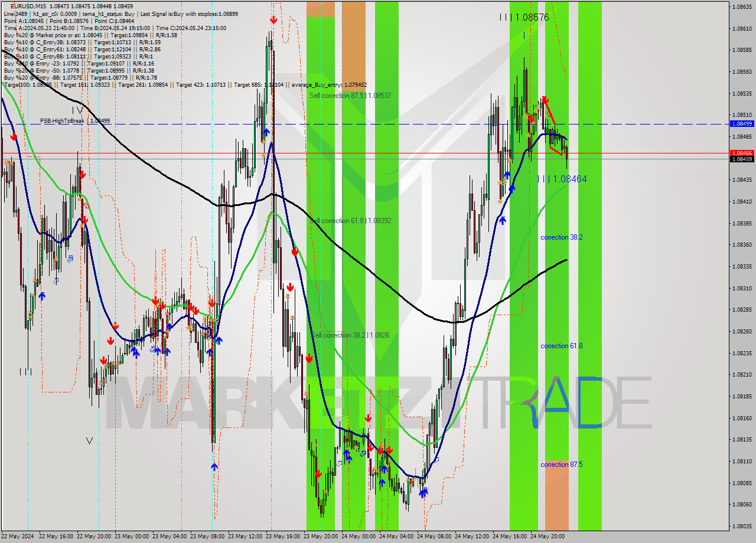Click the '23 May 00:00' time axis label
The width and height of the screenshot is (756, 543).
(132, 537)
